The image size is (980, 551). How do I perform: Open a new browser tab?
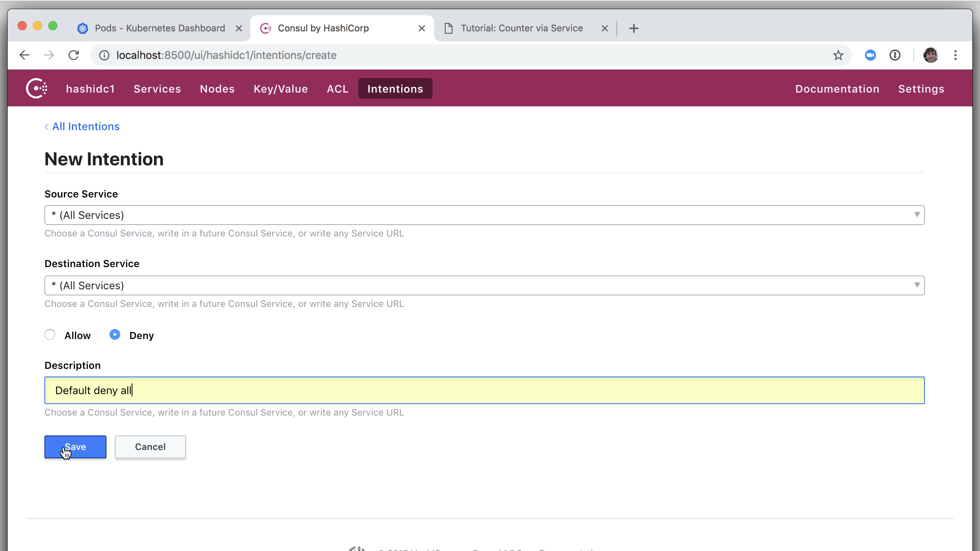(x=634, y=28)
